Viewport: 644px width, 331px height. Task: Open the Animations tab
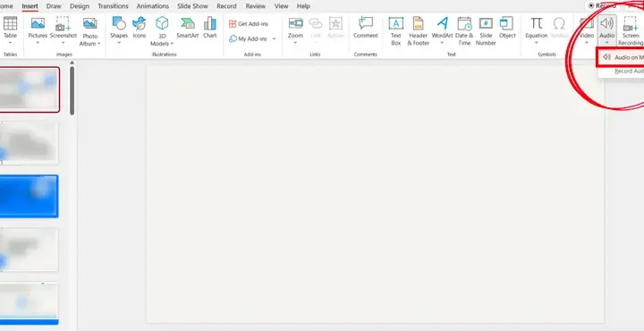153,6
